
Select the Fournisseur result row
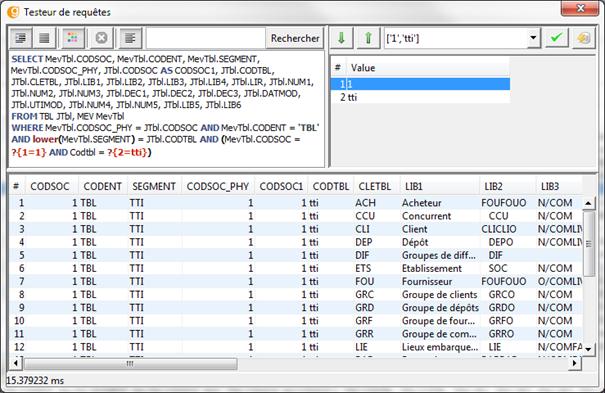[x=296, y=282]
